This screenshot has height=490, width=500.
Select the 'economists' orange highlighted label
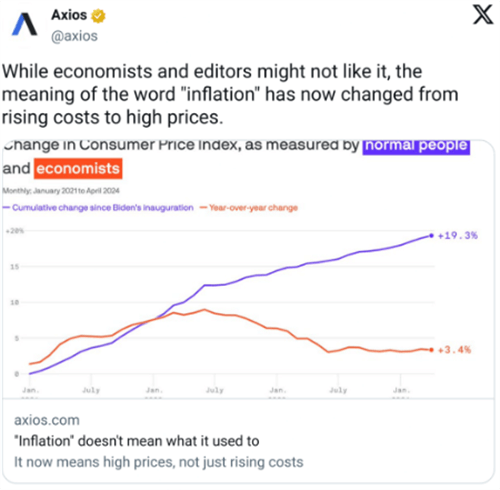78,169
